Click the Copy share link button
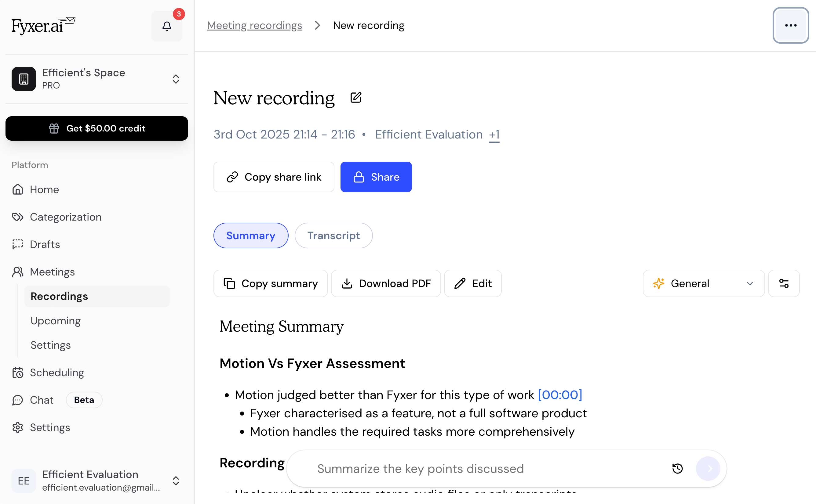816x504 pixels. tap(274, 177)
